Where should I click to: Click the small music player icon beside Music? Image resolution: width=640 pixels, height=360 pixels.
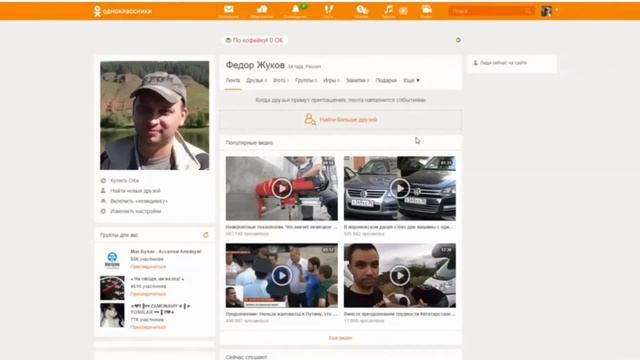(x=403, y=11)
